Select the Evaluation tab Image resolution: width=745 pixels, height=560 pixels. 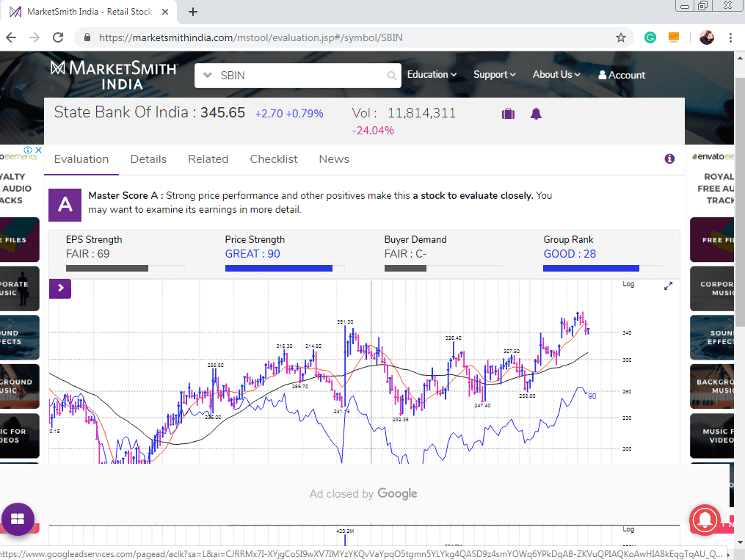pos(81,159)
